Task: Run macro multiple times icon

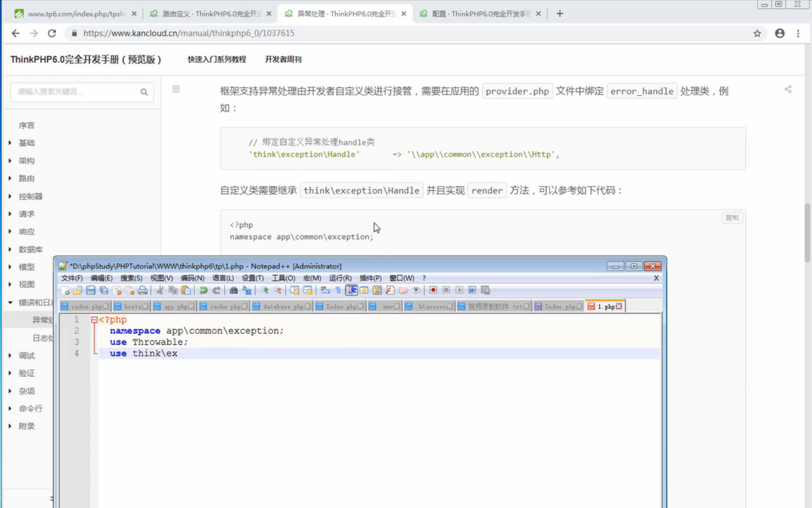Action: 472,290
